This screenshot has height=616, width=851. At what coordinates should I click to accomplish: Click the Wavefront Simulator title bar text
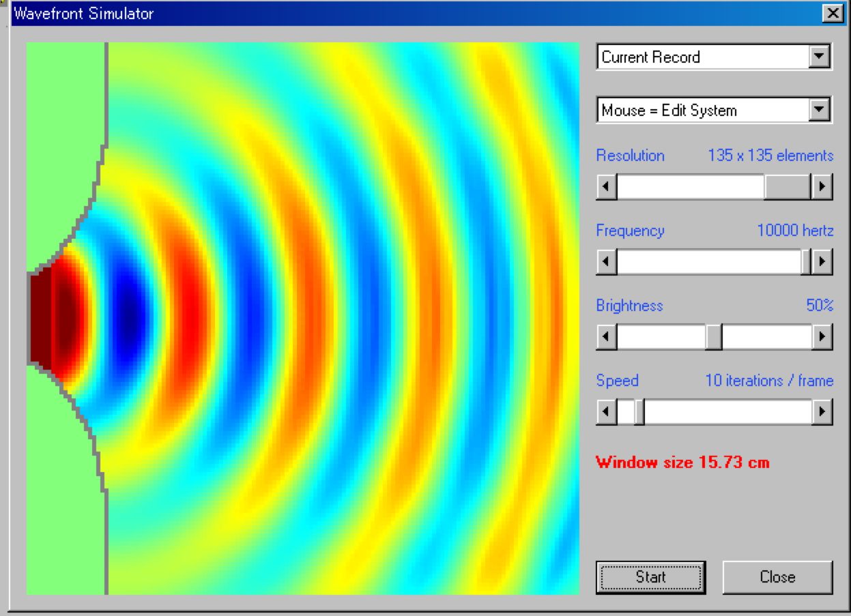click(x=83, y=14)
